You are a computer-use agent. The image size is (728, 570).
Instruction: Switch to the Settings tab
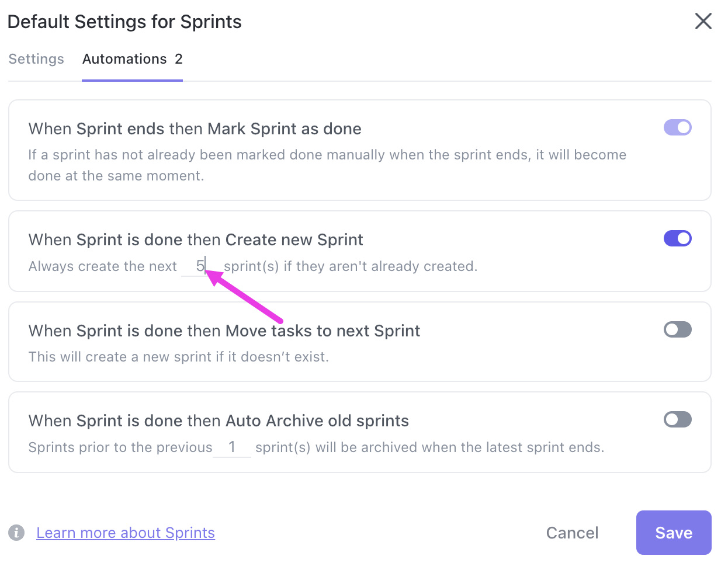[36, 58]
